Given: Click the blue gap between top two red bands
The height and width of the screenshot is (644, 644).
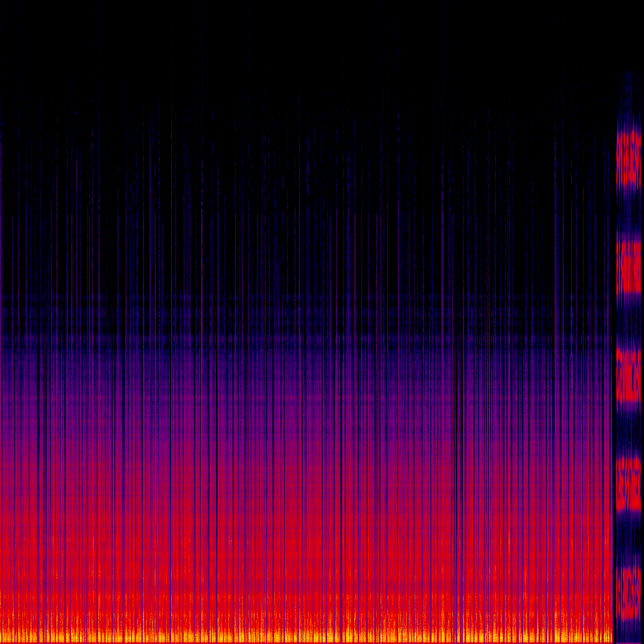Looking at the screenshot, I should pyautogui.click(x=628, y=214).
